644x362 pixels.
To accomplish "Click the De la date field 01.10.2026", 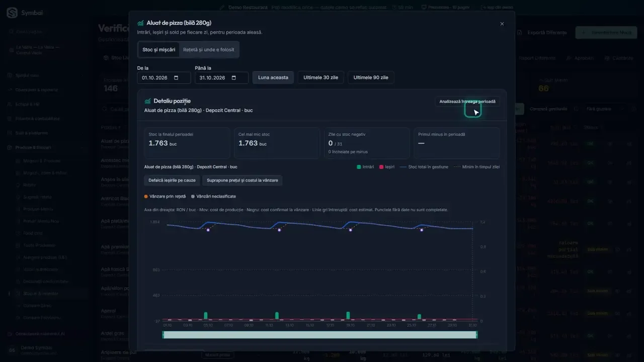I will pos(164,78).
